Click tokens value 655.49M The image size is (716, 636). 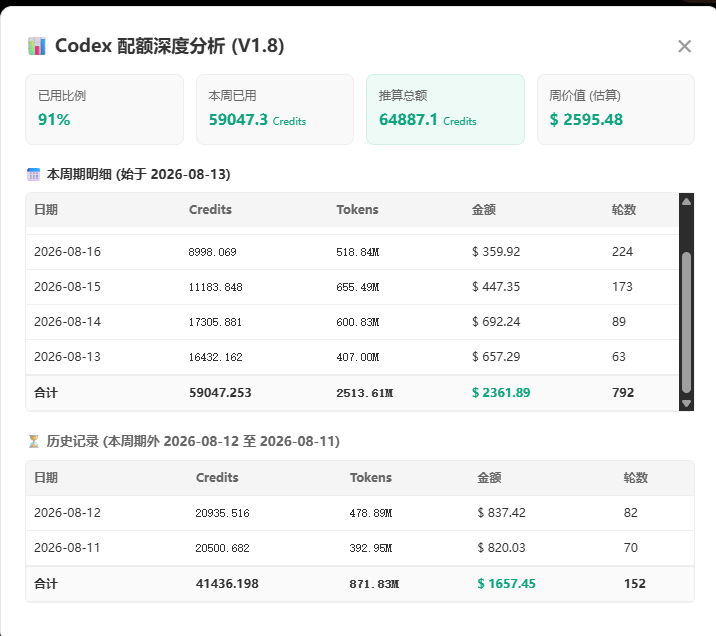(x=358, y=287)
